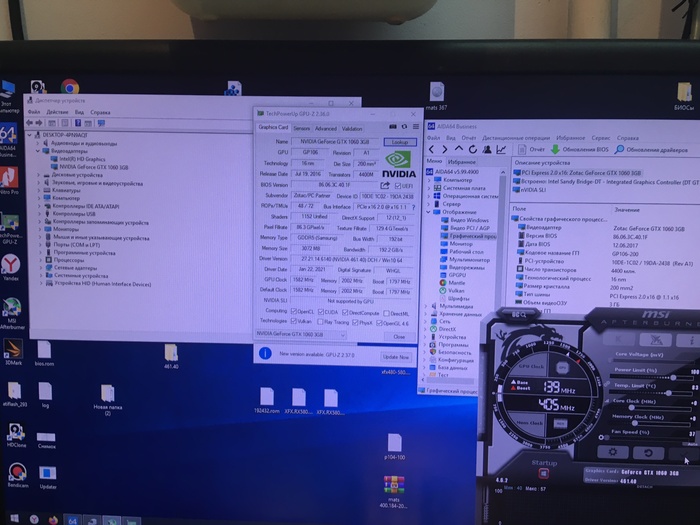This screenshot has width=700, height=525.
Task: Open GPU-Z hamburger menu icon
Action: tap(416, 127)
